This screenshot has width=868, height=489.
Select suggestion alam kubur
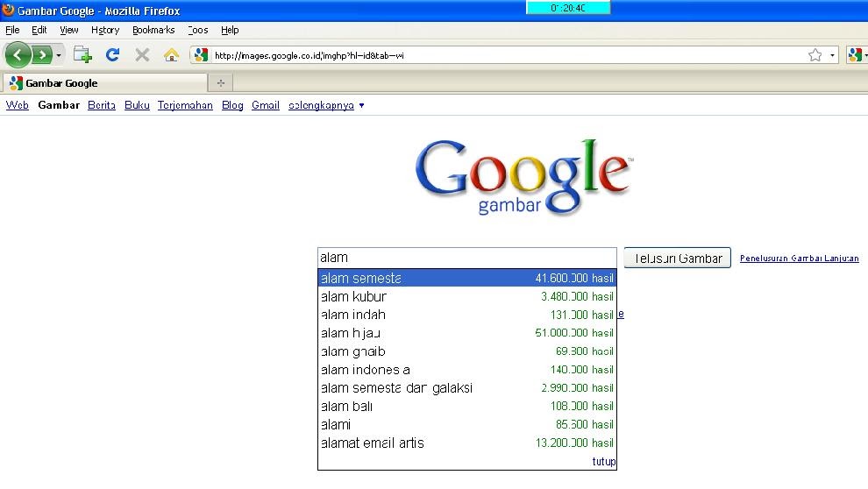click(466, 296)
